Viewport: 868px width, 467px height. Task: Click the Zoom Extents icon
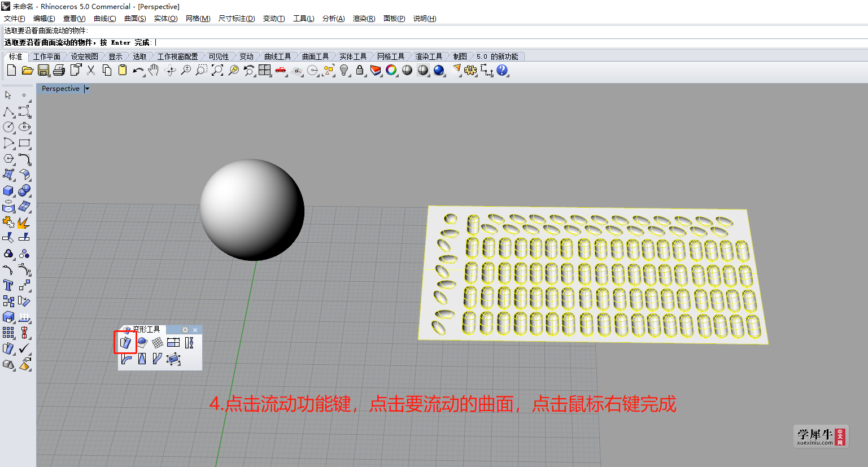(217, 70)
